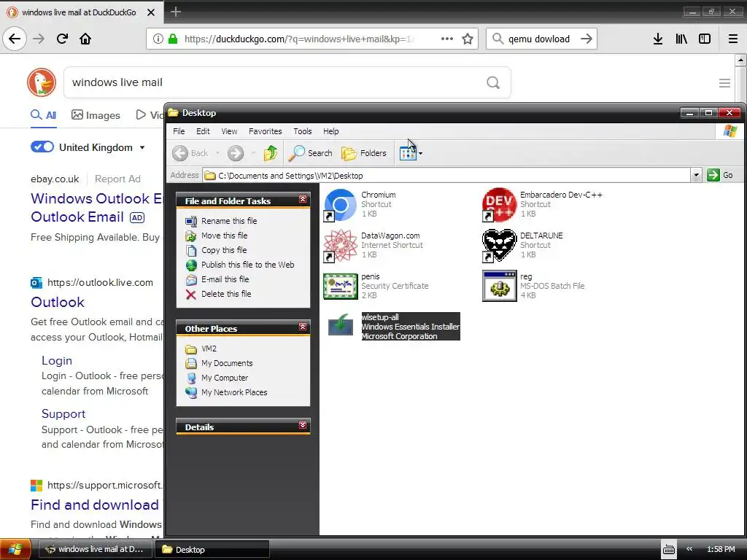Click Move this file task
747x560 pixels.
point(224,236)
